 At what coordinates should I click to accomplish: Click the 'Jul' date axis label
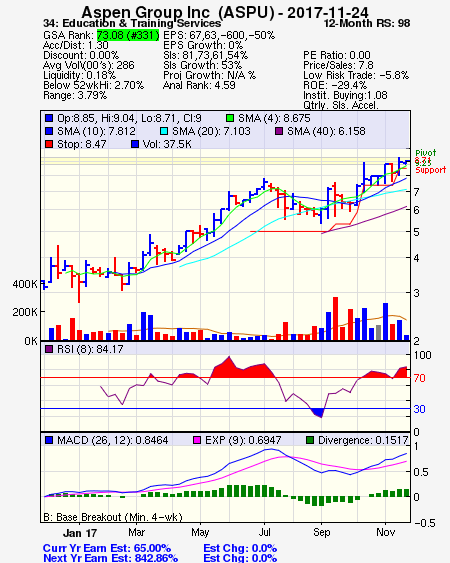point(264,532)
